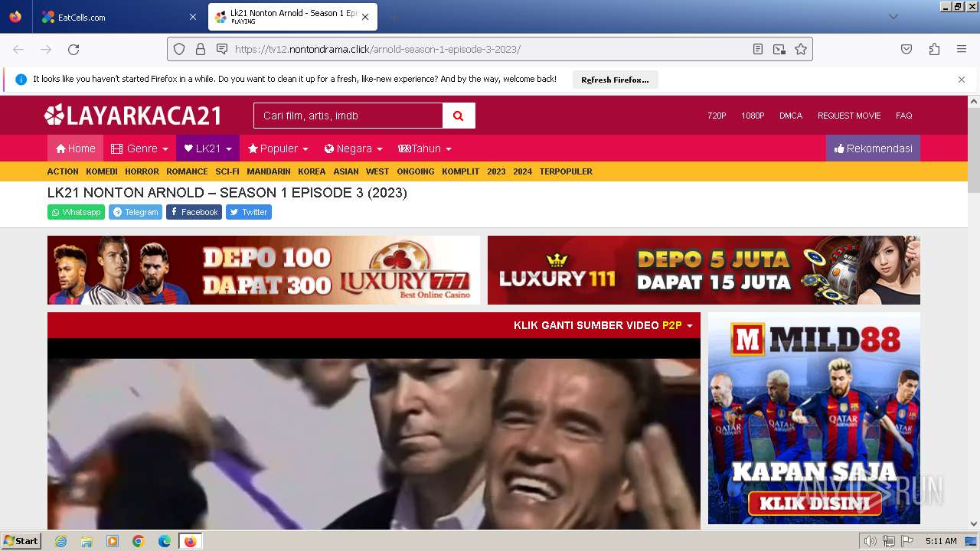This screenshot has width=980, height=551.
Task: Launch Chrome from the taskbar
Action: (139, 541)
